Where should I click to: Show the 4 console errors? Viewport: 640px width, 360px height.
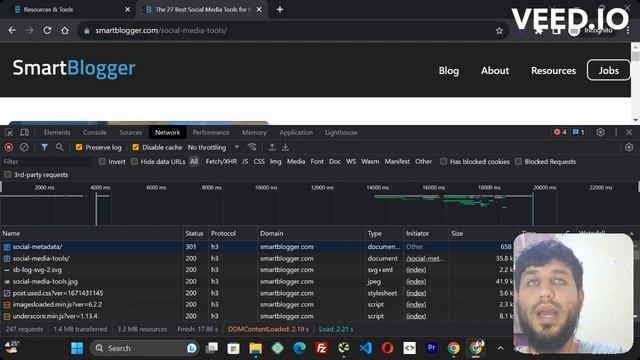tap(560, 132)
